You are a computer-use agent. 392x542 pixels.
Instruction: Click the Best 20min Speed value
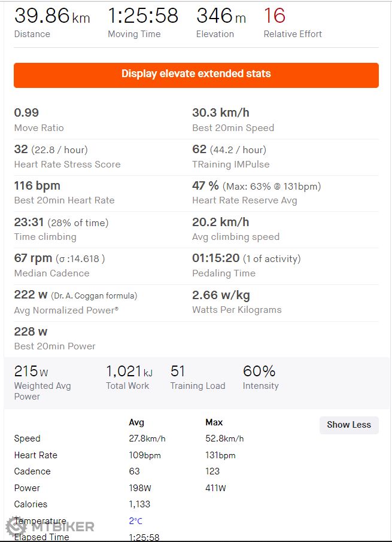[221, 112]
